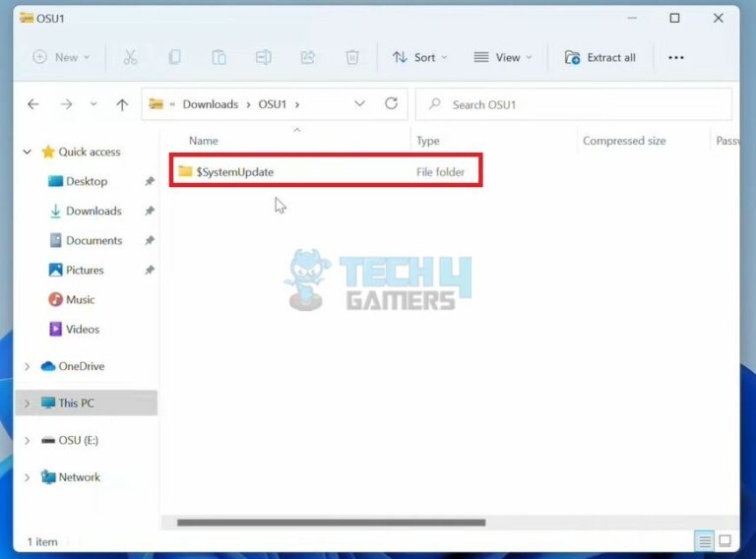Viewport: 756px width, 559px height.
Task: Go up one folder level
Action: point(122,104)
